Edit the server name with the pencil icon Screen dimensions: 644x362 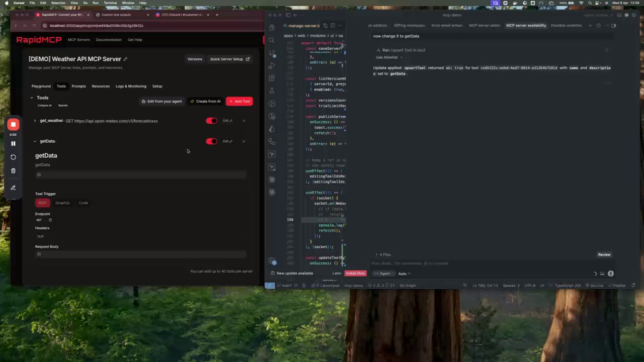125,59
